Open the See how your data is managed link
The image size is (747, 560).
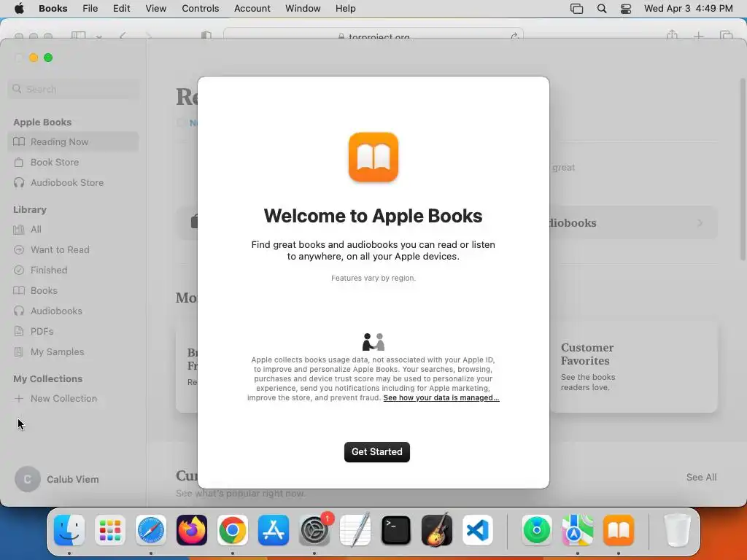point(441,397)
